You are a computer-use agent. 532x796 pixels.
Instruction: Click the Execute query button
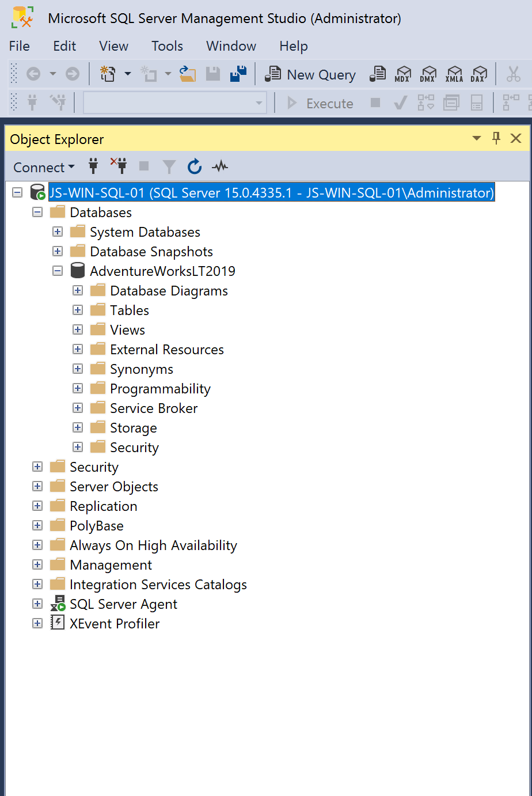tap(320, 103)
